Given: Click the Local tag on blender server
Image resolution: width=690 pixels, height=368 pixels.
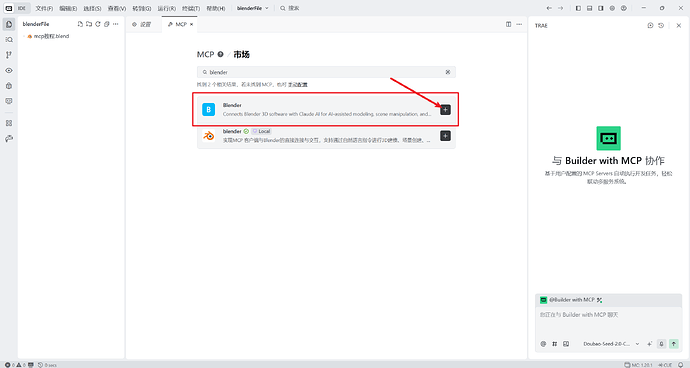Looking at the screenshot, I should coord(261,131).
